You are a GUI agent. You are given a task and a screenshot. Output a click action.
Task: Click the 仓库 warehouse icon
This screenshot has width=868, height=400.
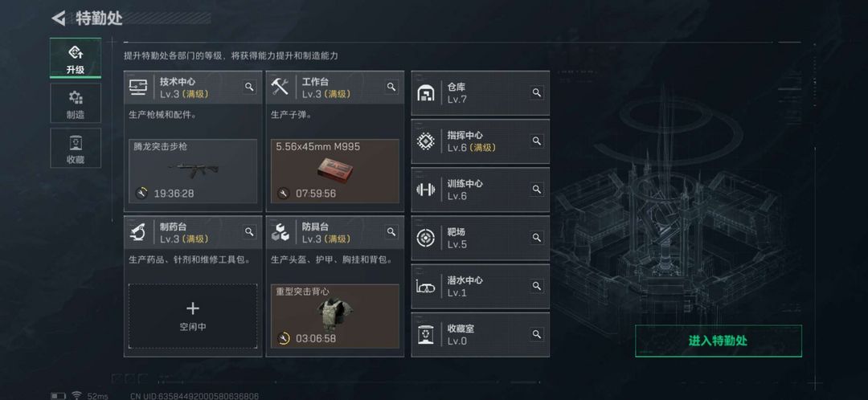click(x=425, y=93)
